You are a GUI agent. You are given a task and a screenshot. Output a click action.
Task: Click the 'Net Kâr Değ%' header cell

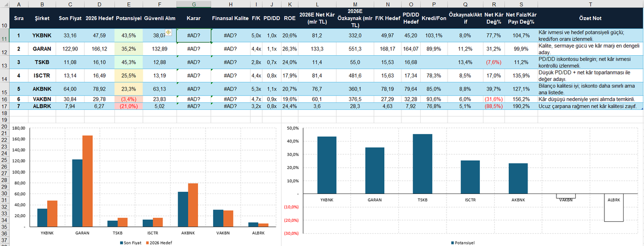(x=493, y=18)
